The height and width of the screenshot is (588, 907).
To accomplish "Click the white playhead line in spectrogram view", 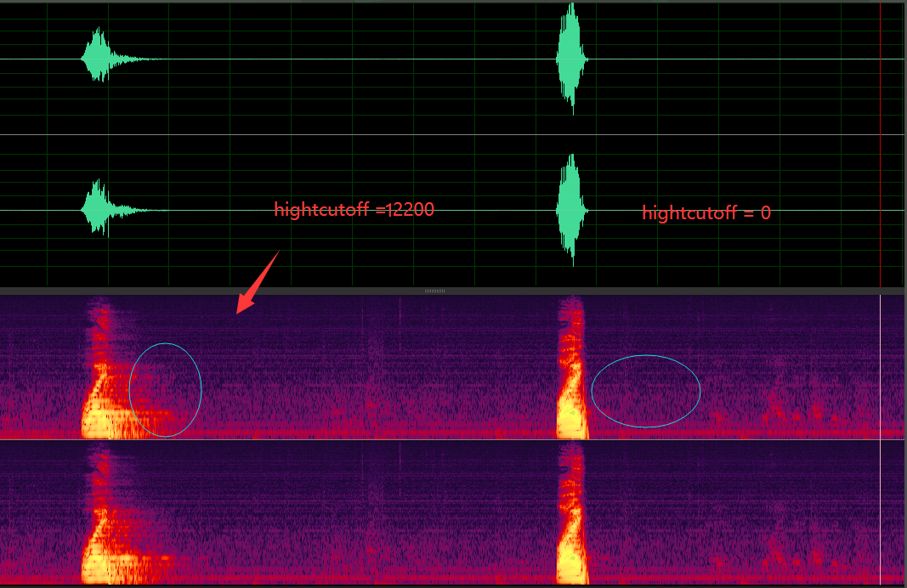I will point(881,439).
